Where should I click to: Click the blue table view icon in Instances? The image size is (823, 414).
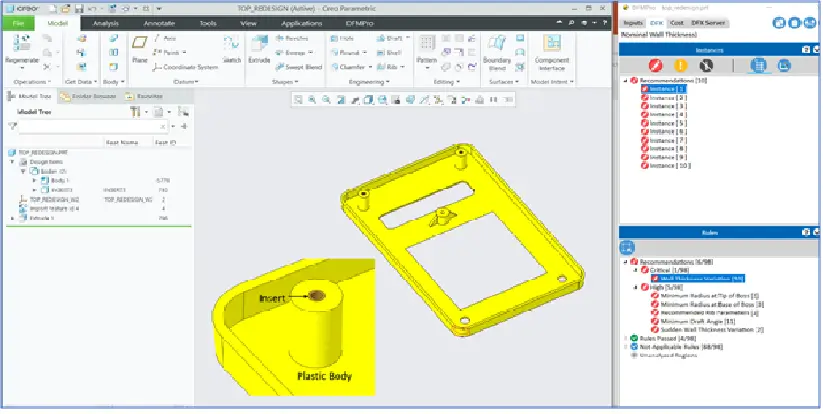pyautogui.click(x=758, y=66)
